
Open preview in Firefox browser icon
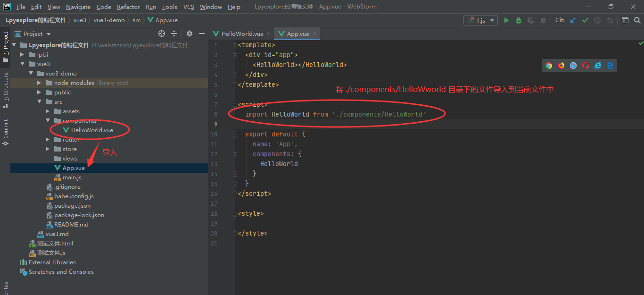click(561, 66)
